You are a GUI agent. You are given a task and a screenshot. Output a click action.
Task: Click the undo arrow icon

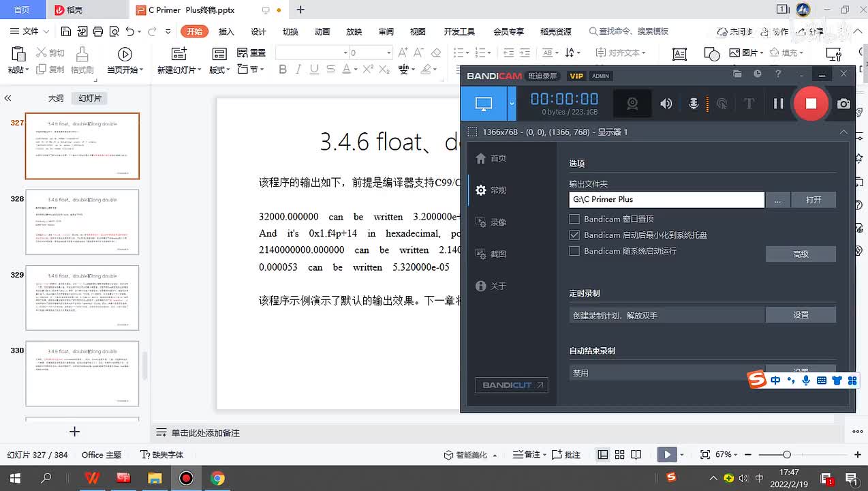pyautogui.click(x=130, y=31)
